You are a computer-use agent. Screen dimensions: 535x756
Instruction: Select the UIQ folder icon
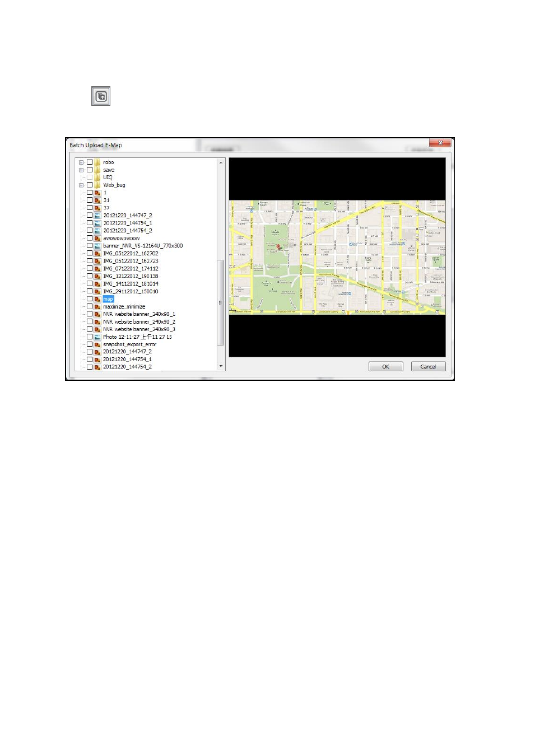coord(97,178)
